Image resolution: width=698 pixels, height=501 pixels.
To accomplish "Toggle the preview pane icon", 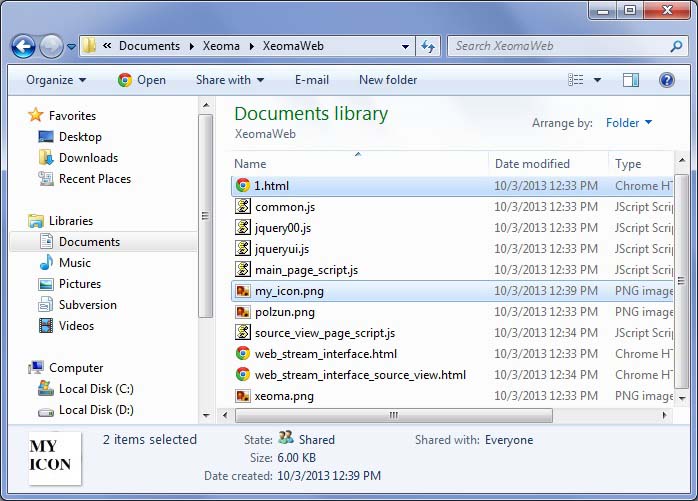I will [x=631, y=80].
